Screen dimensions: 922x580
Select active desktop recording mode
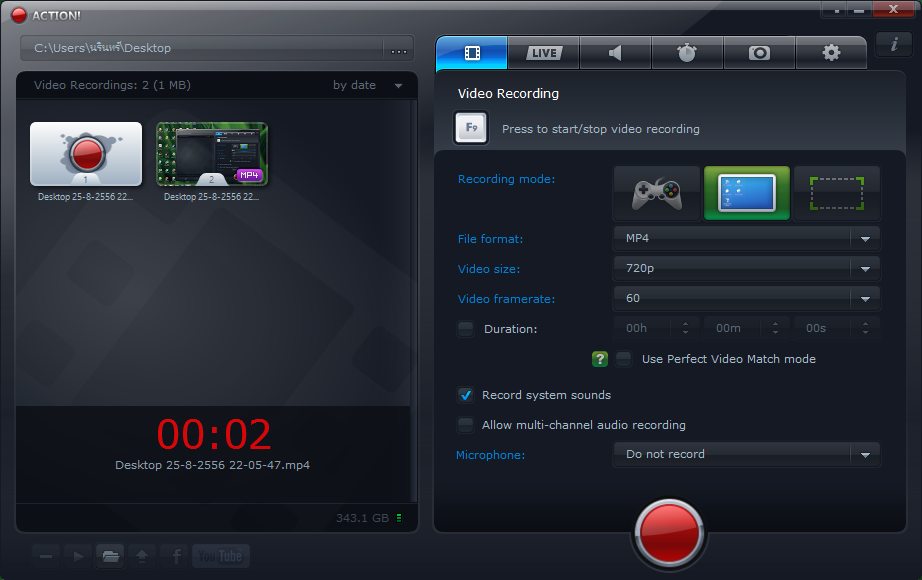pos(747,194)
